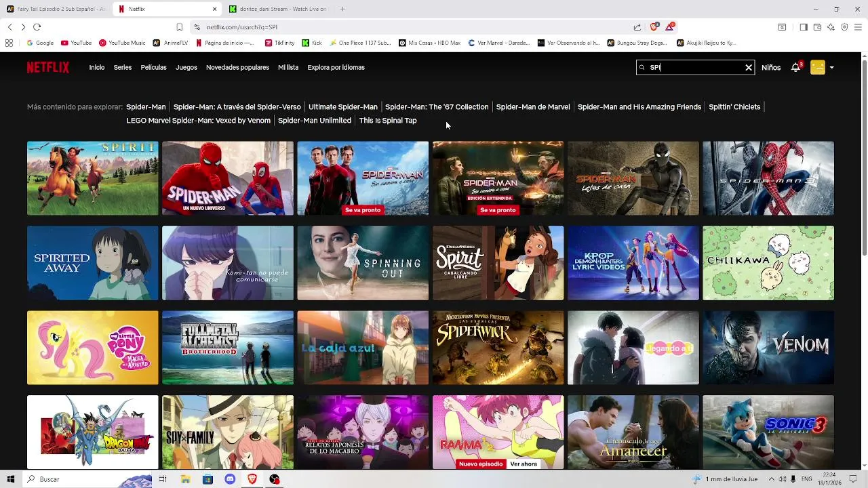Open the Kick bookmark
The image size is (868, 488).
tap(312, 43)
